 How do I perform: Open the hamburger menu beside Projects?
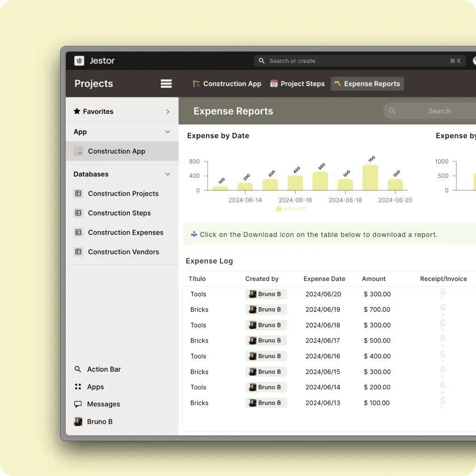pos(166,83)
